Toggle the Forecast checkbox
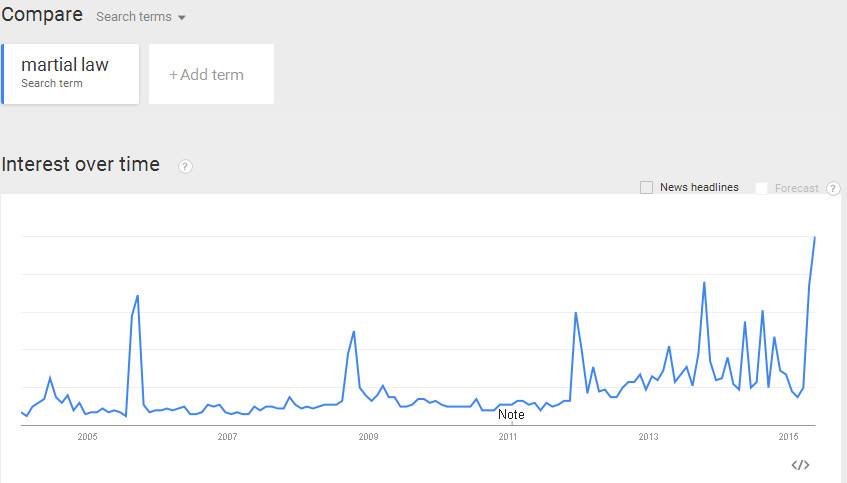Screen dimensions: 847x483 tap(762, 188)
